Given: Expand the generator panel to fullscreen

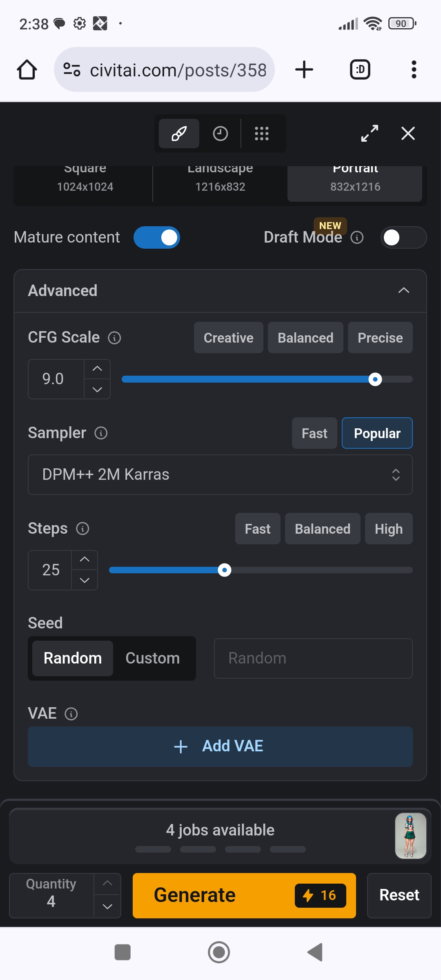Looking at the screenshot, I should pyautogui.click(x=370, y=134).
